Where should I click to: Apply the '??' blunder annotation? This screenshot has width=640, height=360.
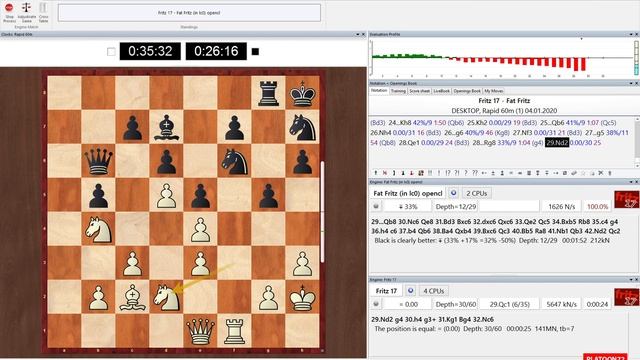tap(475, 173)
